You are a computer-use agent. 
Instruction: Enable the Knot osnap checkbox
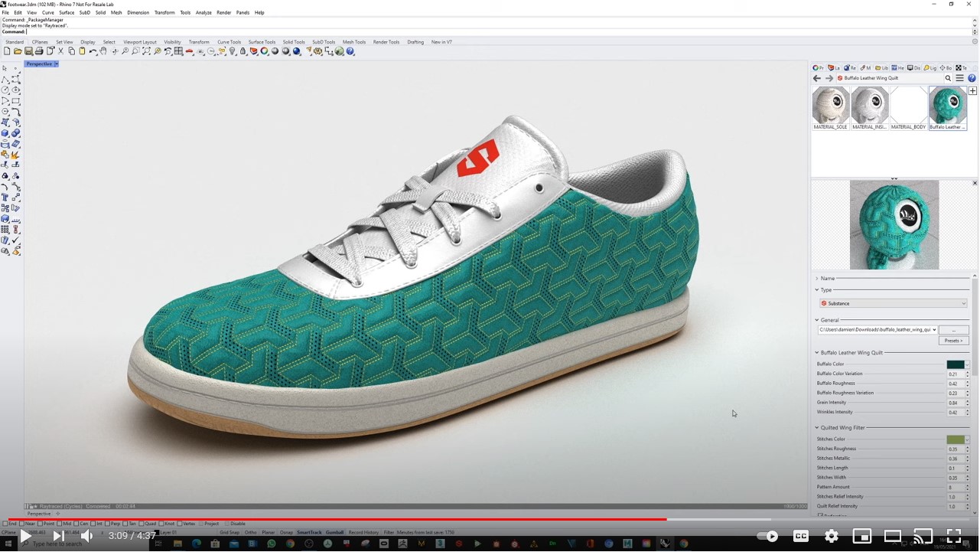pyautogui.click(x=162, y=524)
